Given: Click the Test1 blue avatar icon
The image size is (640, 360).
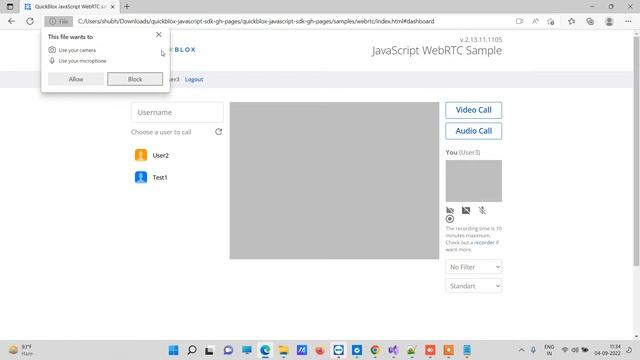Looking at the screenshot, I should [x=141, y=178].
